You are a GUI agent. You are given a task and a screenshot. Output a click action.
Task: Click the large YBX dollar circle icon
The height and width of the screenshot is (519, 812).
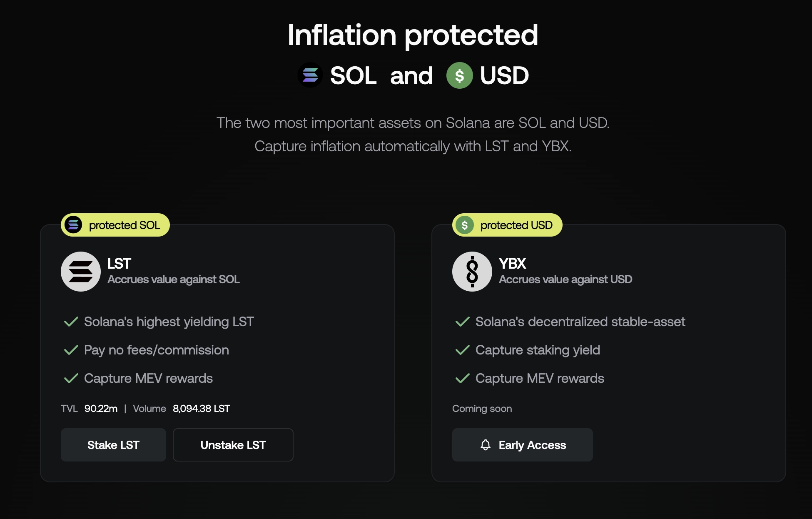click(x=472, y=271)
